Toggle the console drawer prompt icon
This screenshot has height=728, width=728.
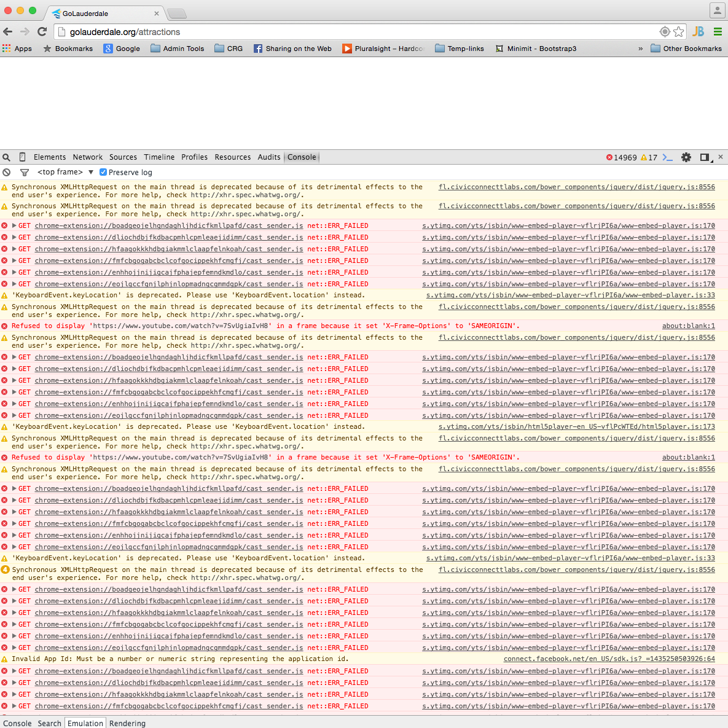tap(667, 157)
